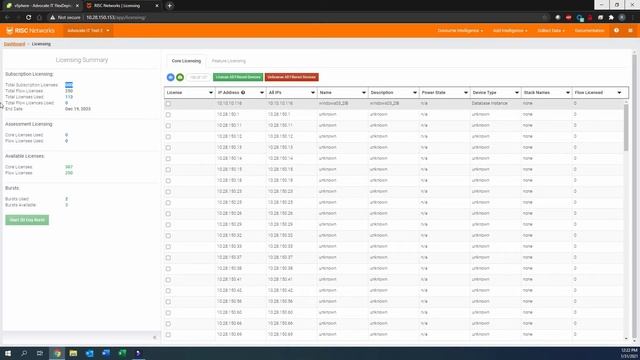Open File Explorer from the taskbar
The image size is (640, 360).
coord(73,353)
